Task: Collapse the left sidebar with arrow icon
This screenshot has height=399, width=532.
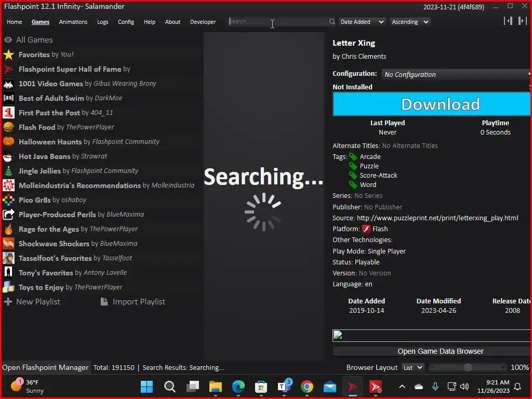Action: pos(508,21)
